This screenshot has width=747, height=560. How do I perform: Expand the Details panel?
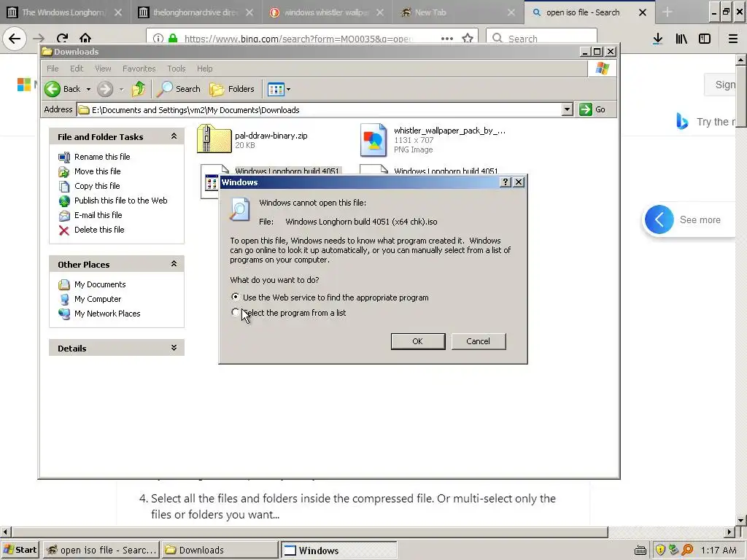tap(174, 348)
